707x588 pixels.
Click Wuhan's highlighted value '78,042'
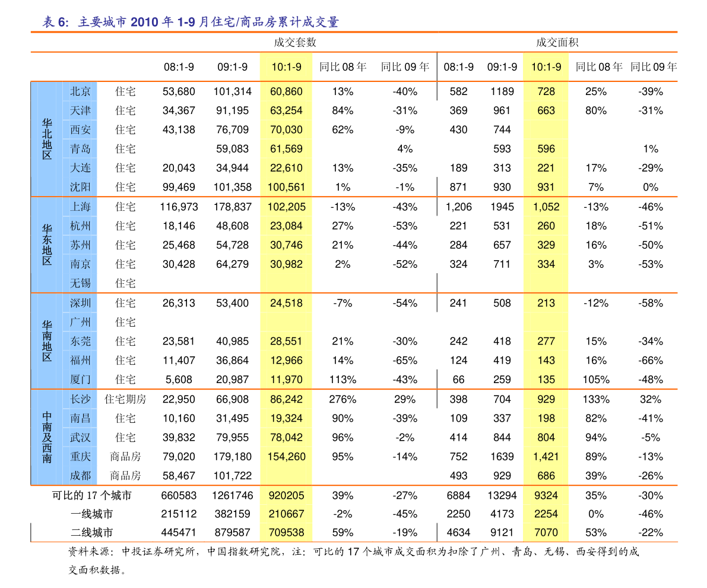pos(286,437)
